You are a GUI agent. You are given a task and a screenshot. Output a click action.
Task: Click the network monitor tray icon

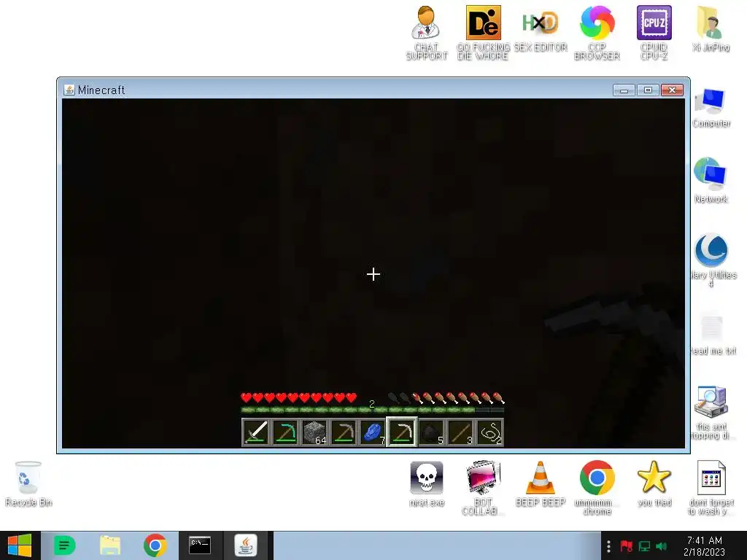point(644,546)
